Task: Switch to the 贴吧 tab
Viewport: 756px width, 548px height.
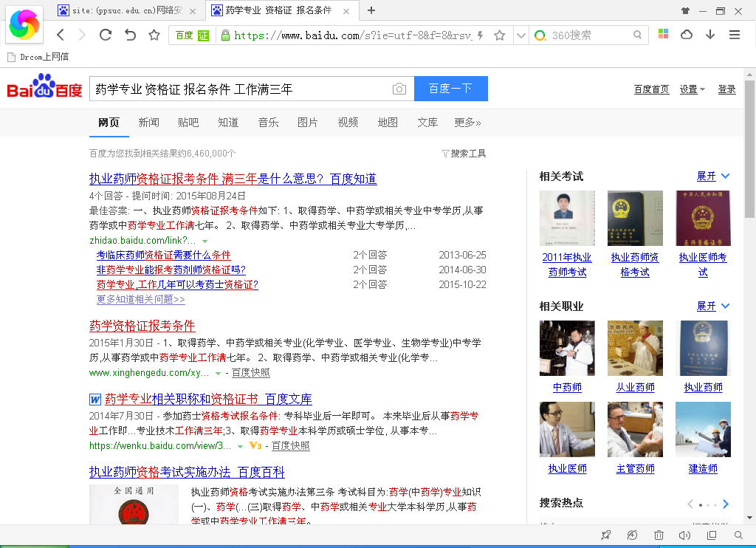Action: pos(188,123)
